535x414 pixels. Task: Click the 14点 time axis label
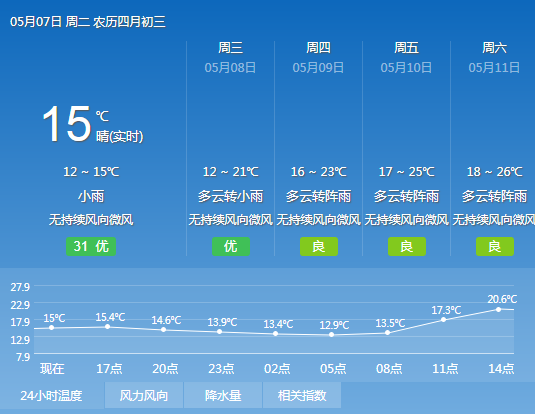pyautogui.click(x=501, y=369)
